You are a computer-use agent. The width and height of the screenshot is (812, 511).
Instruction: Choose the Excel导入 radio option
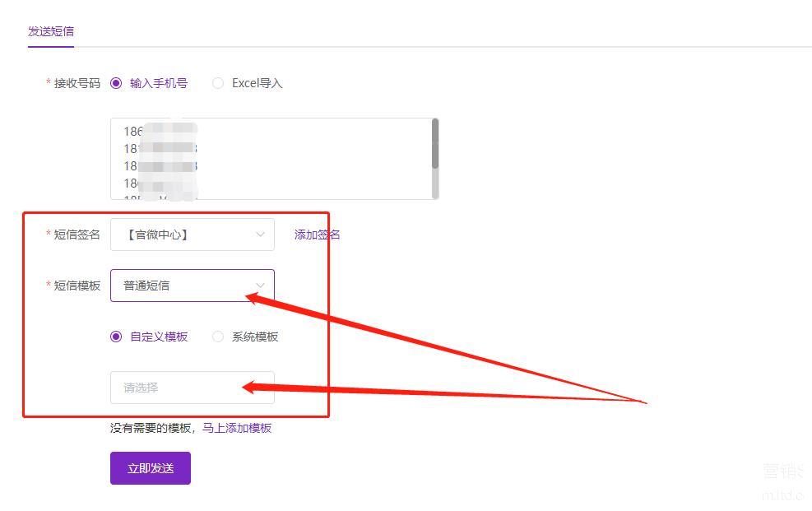pyautogui.click(x=218, y=83)
